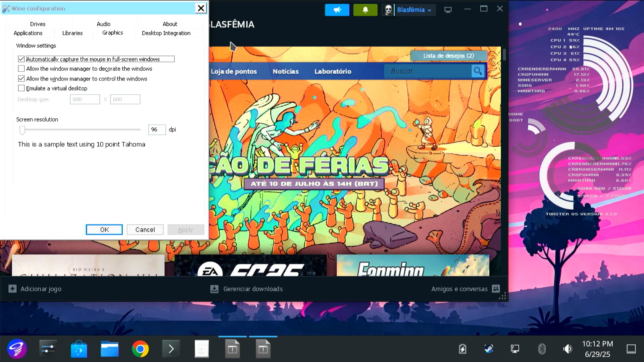Click OK in Wine configuration
The height and width of the screenshot is (362, 644).
point(104,229)
